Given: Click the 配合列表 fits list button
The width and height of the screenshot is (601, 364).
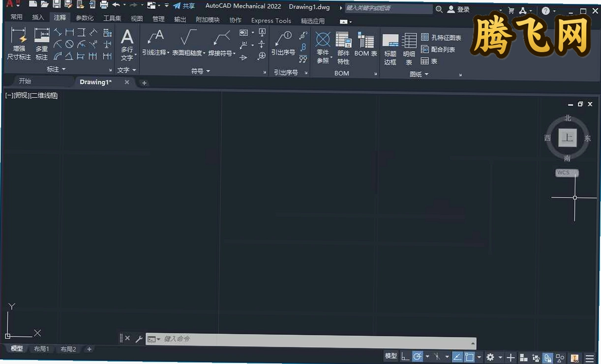Looking at the screenshot, I should click(x=438, y=49).
